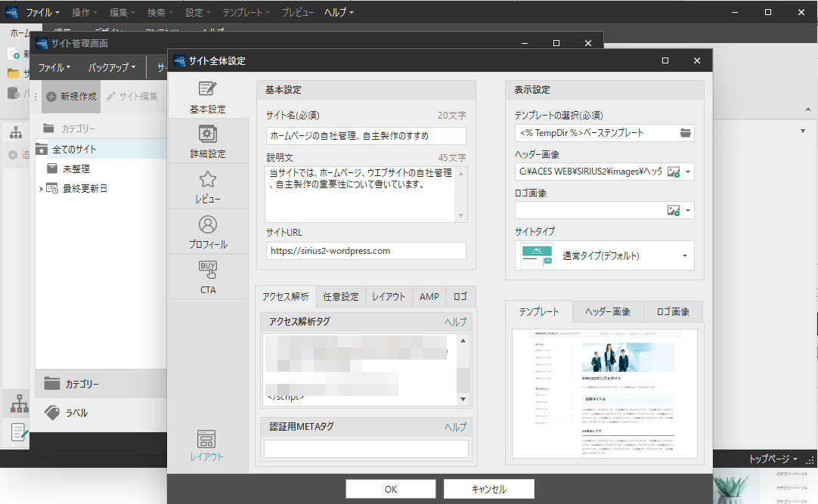Image resolution: width=818 pixels, height=504 pixels.
Task: Expand the 最終更新日 tree node
Action: (41, 189)
